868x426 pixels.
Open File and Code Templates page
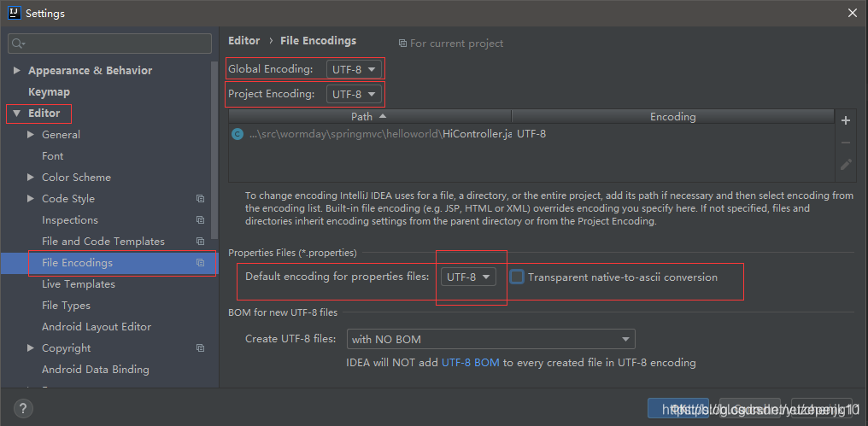(103, 242)
